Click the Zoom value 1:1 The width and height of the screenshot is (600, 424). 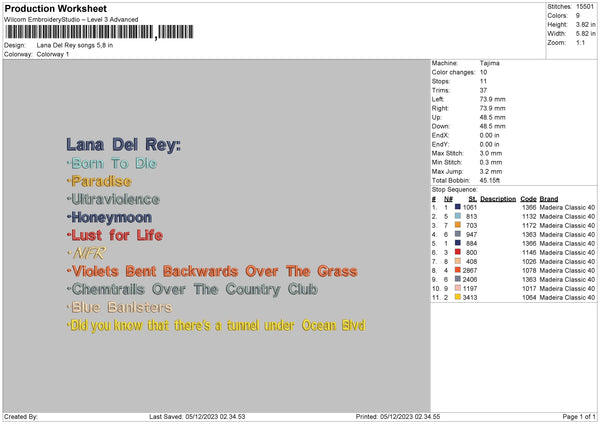(580, 43)
